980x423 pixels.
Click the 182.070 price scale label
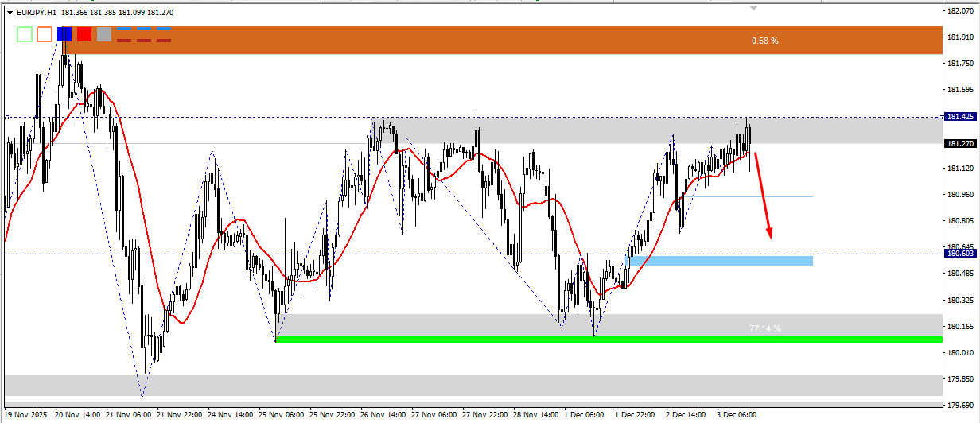pos(959,10)
